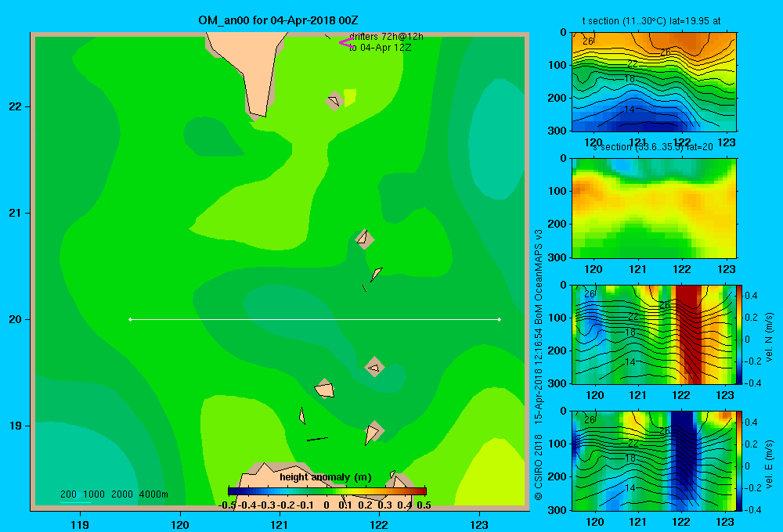
Task: Open the eastward velocity section plot
Action: 653,461
